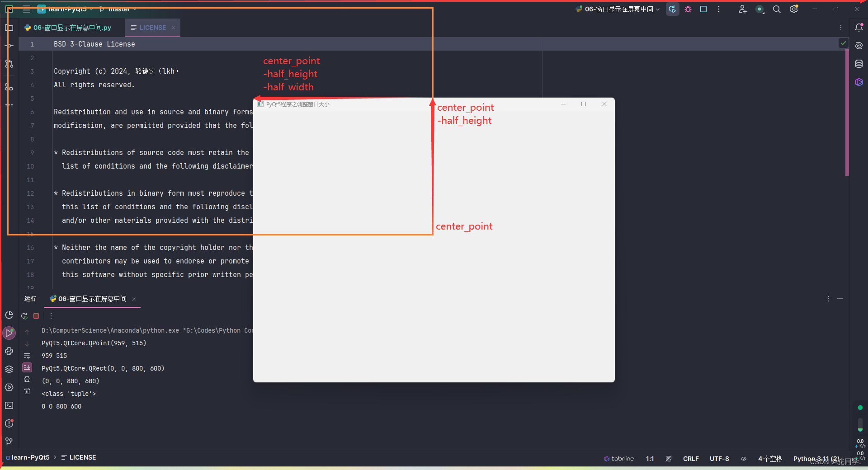Open the main hamburger menu
The height and width of the screenshot is (470, 868).
27,9
